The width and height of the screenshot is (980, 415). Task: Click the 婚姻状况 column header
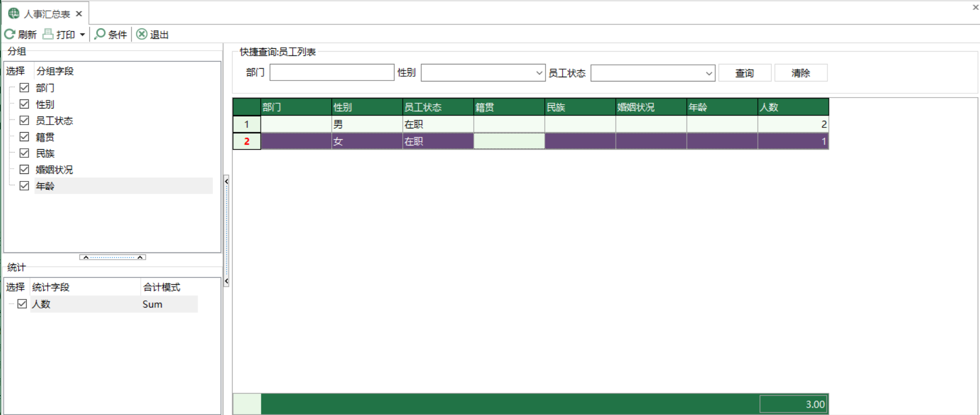pos(651,107)
